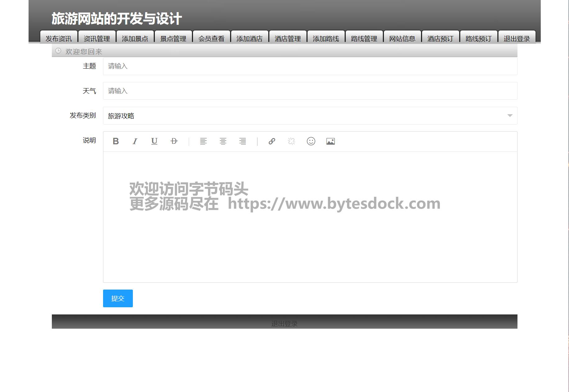Apply italic style in the editor toolbar
The height and width of the screenshot is (392, 569).
click(135, 142)
